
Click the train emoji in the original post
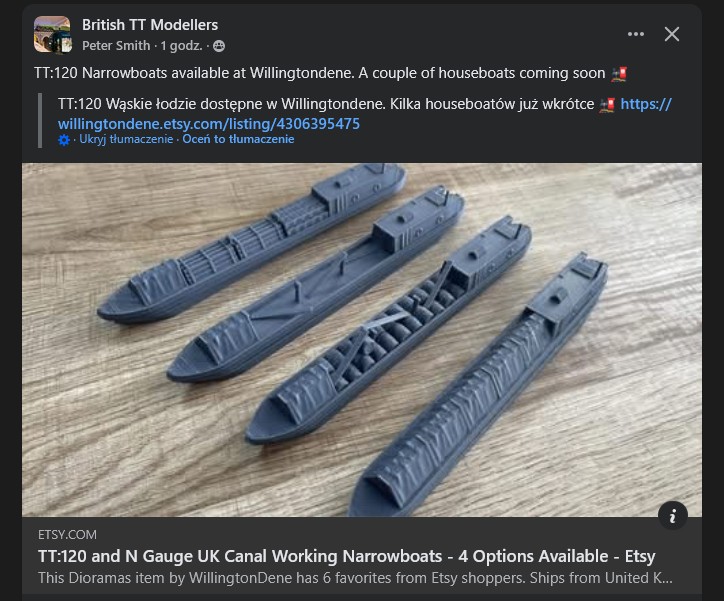point(619,74)
